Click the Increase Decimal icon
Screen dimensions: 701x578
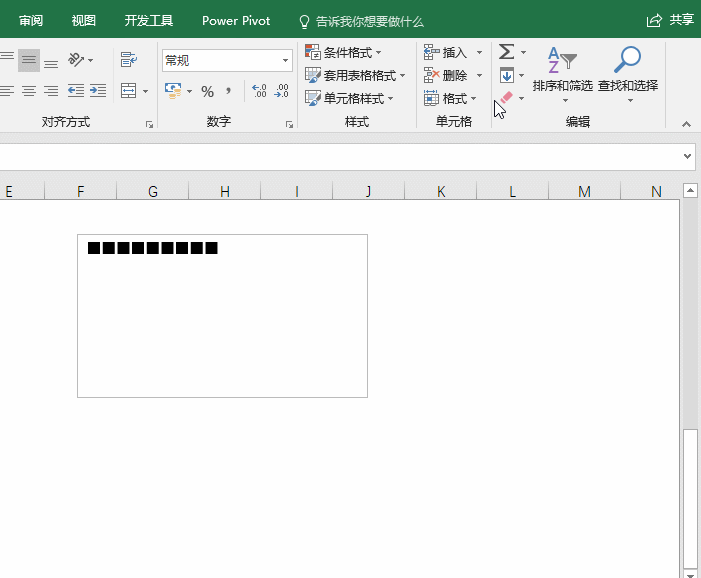click(x=259, y=91)
